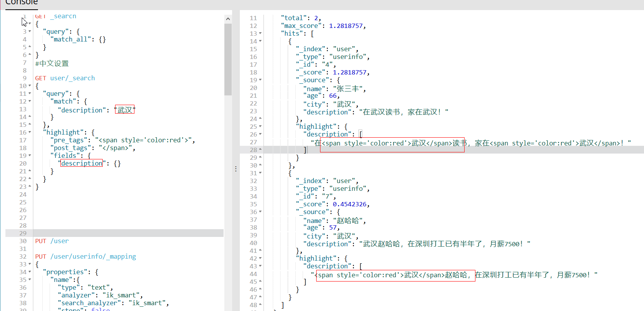
Task: Click the "name": "赵哈哈" response line
Action: pyautogui.click(x=334, y=220)
